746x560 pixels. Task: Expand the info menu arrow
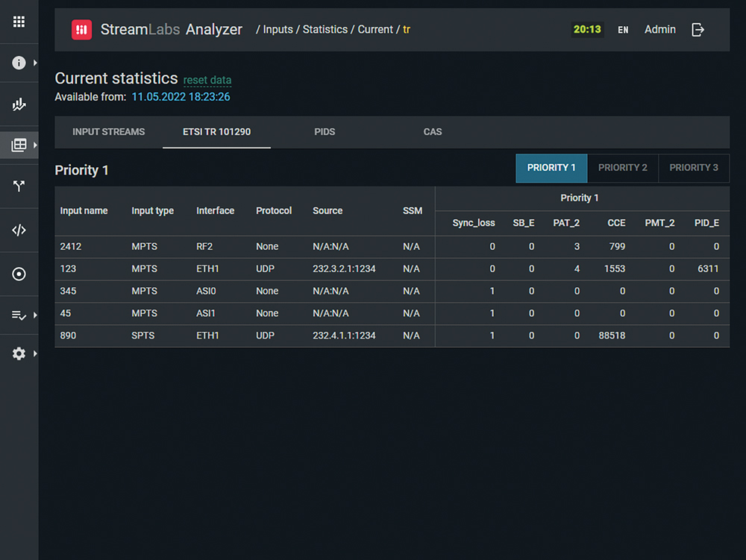click(35, 63)
